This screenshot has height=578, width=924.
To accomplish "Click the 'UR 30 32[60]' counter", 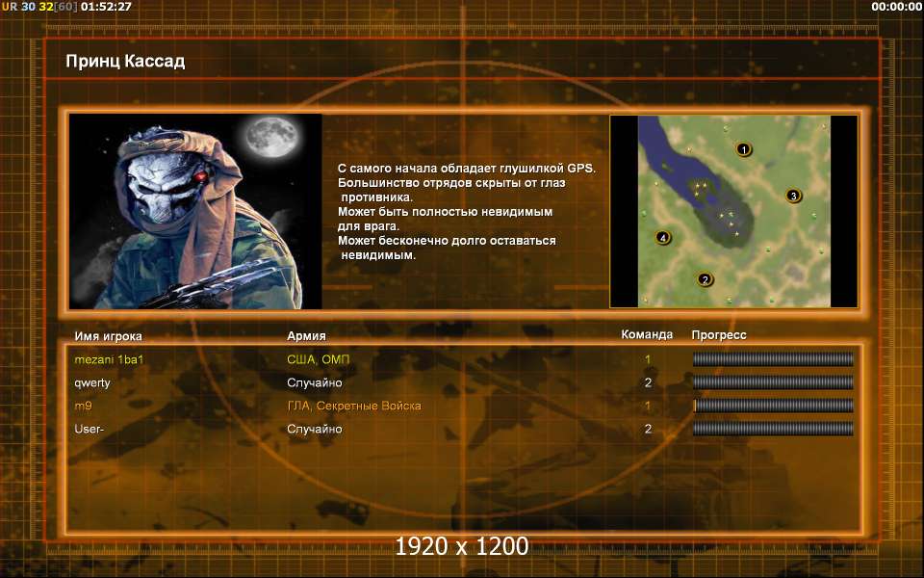I will point(39,7).
